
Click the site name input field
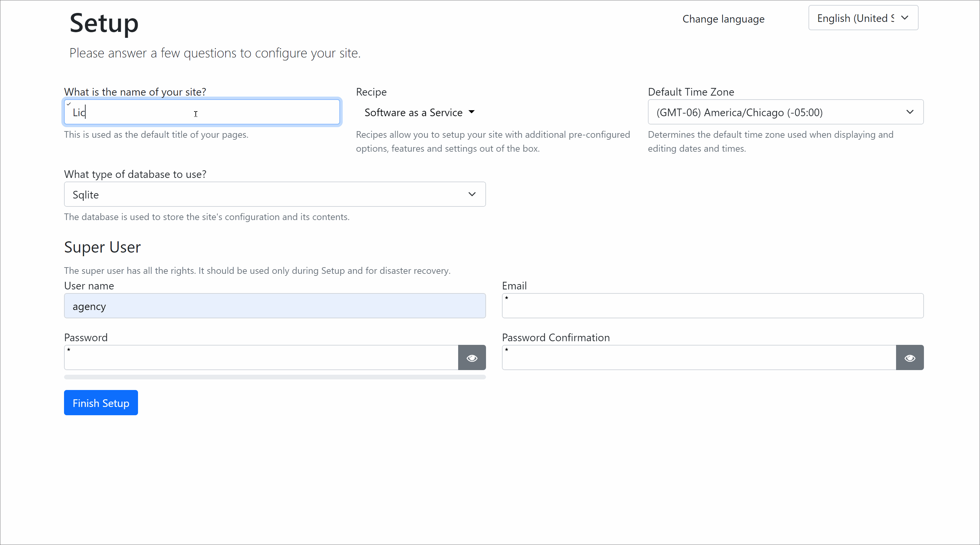tap(202, 112)
